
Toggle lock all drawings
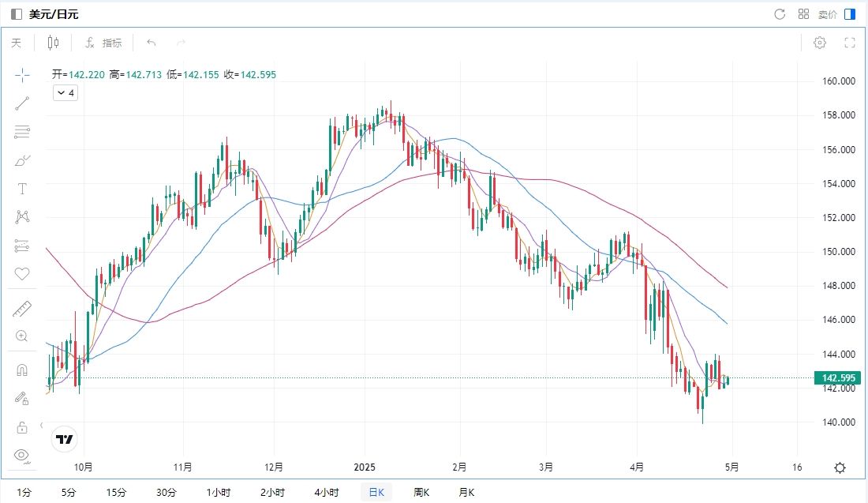tap(22, 427)
